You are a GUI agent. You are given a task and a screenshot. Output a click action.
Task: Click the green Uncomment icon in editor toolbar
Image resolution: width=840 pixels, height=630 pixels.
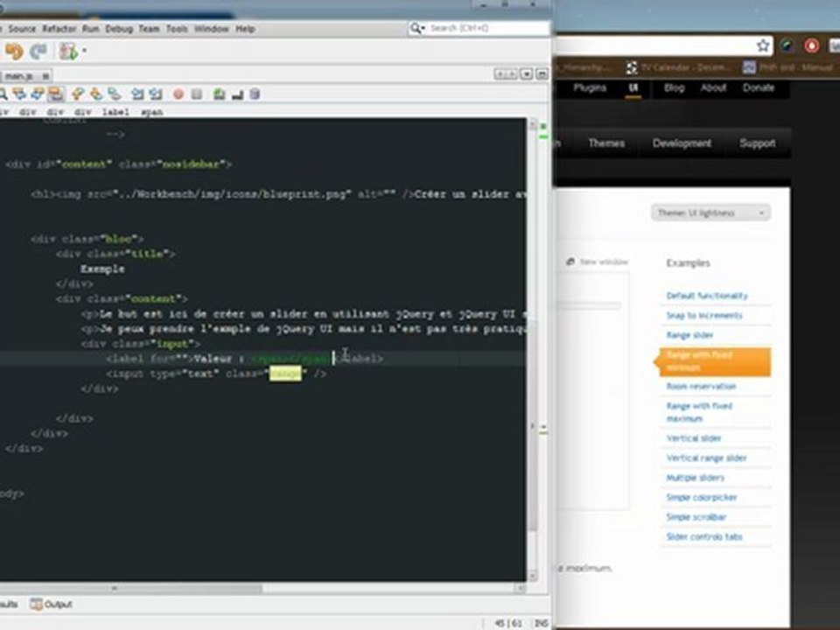[x=219, y=94]
